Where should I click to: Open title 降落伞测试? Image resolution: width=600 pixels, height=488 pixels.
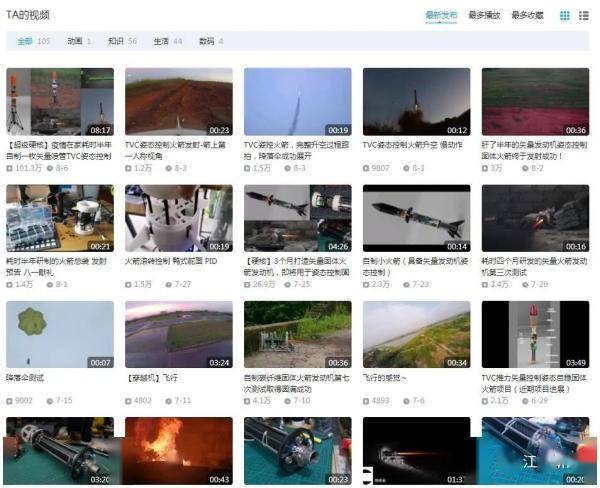pyautogui.click(x=25, y=378)
